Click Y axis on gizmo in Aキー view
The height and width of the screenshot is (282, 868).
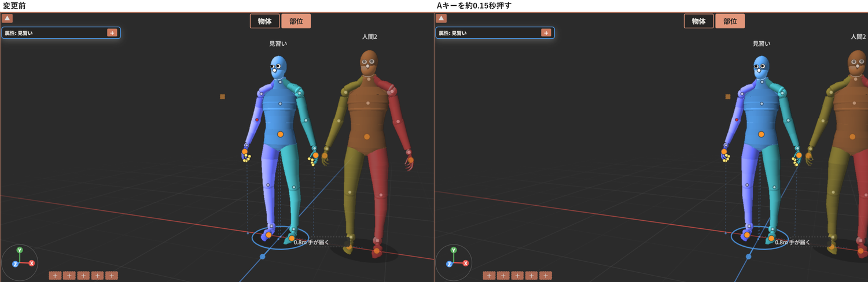coord(454,250)
